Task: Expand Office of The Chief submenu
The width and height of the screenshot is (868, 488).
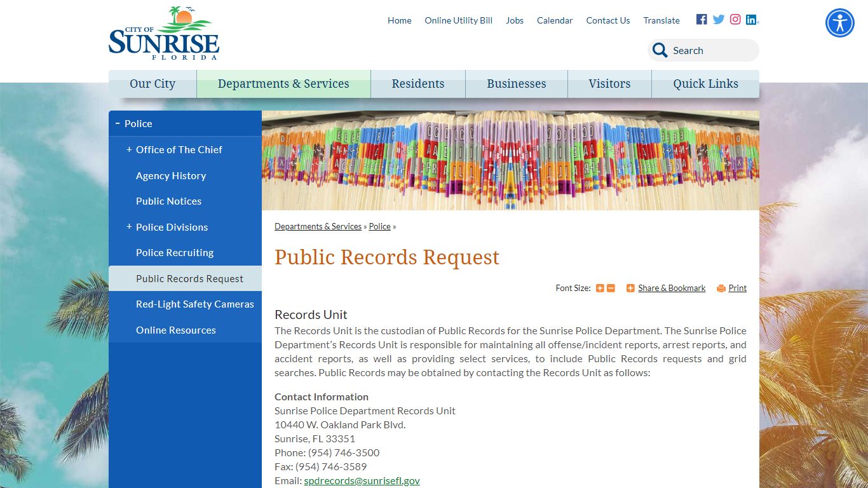Action: click(x=129, y=149)
